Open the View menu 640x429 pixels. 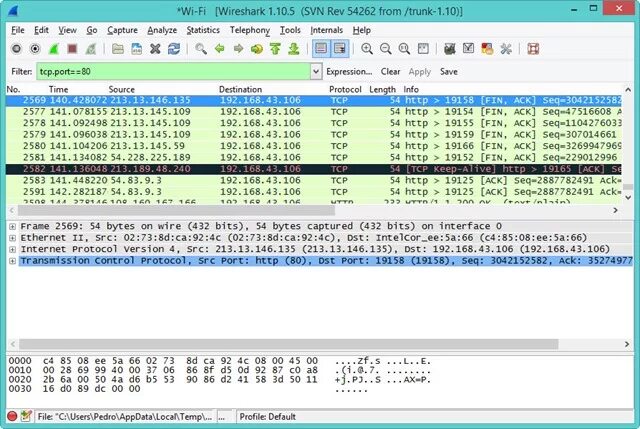click(x=67, y=30)
